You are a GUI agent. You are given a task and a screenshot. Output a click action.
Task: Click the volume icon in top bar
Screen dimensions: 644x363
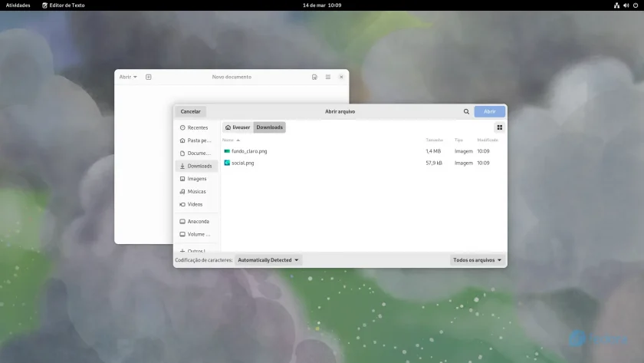pos(626,5)
